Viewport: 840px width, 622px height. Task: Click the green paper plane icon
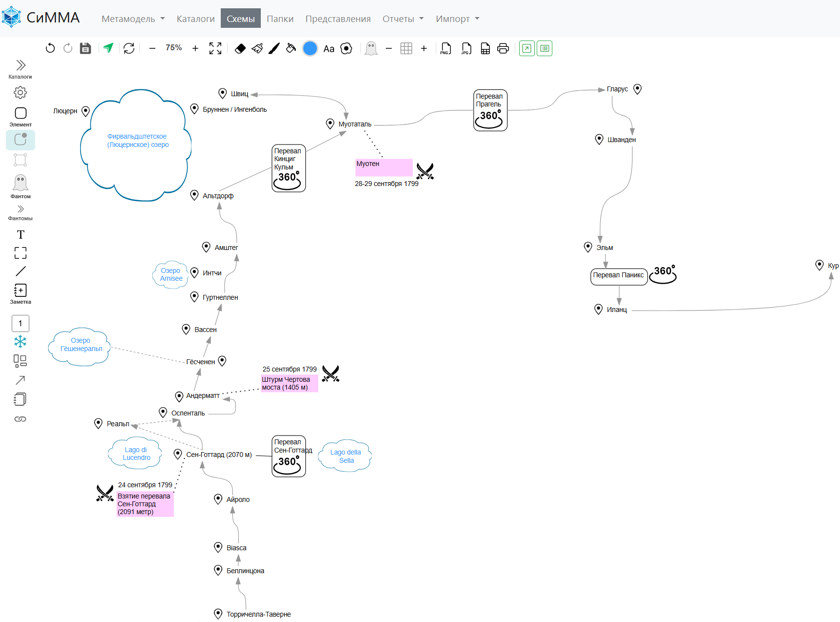(x=108, y=48)
